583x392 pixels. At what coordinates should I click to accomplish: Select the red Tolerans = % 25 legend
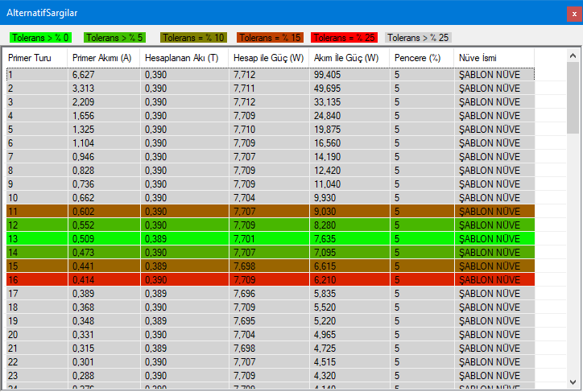(x=345, y=37)
